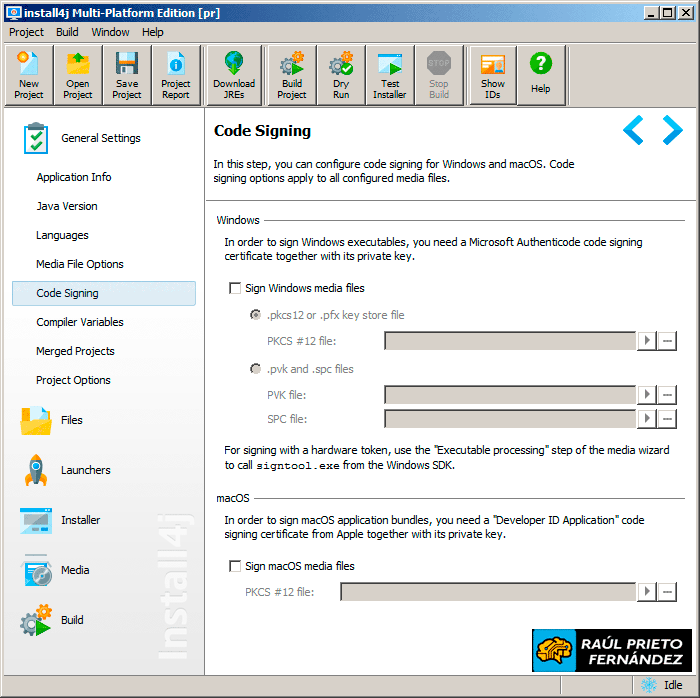700x698 pixels.
Task: Open variable arrow for SPC file
Action: pos(647,419)
